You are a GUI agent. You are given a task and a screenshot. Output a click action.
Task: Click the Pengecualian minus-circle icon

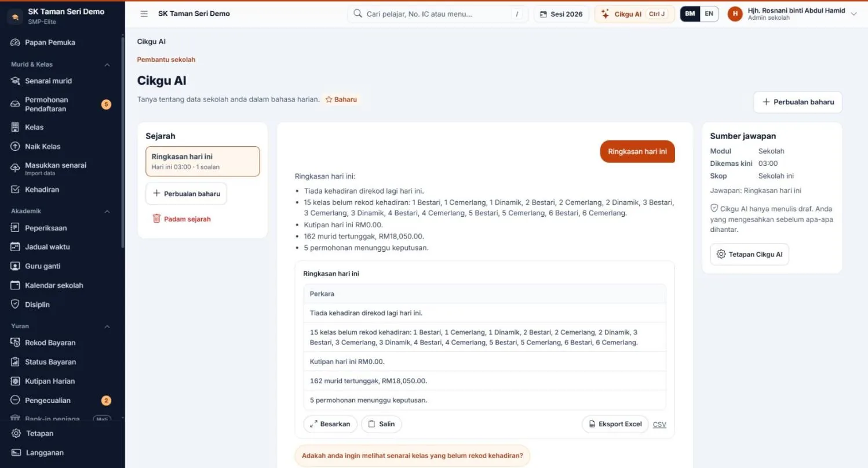tap(16, 400)
